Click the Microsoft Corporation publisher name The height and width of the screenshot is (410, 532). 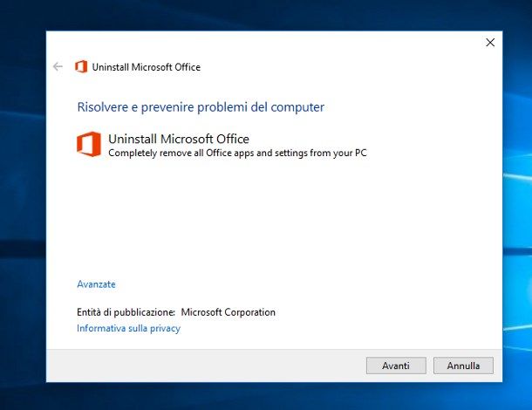tap(228, 312)
